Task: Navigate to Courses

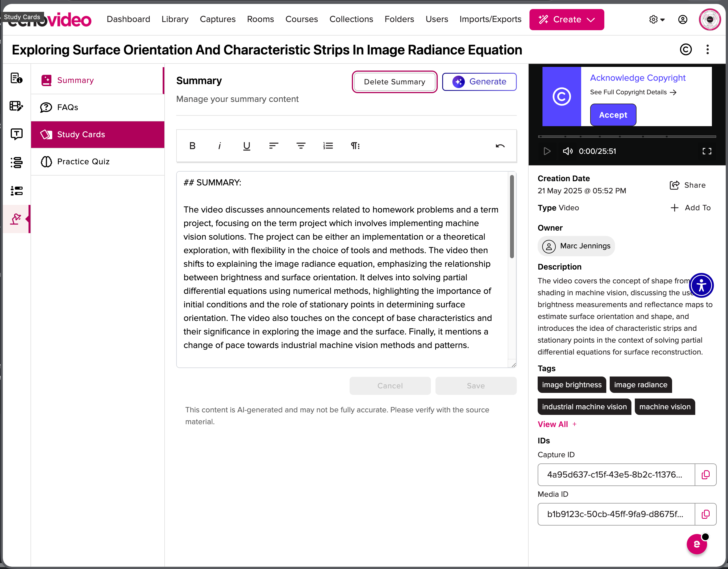Action: point(302,19)
